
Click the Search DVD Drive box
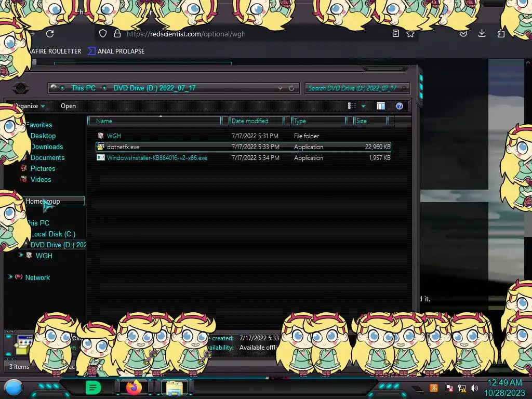tap(357, 88)
